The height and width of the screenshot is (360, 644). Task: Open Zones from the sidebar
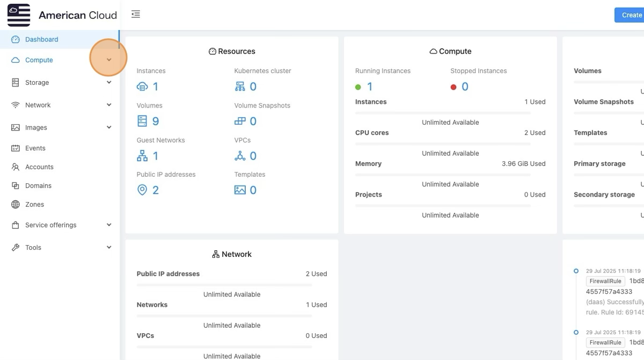coord(35,205)
